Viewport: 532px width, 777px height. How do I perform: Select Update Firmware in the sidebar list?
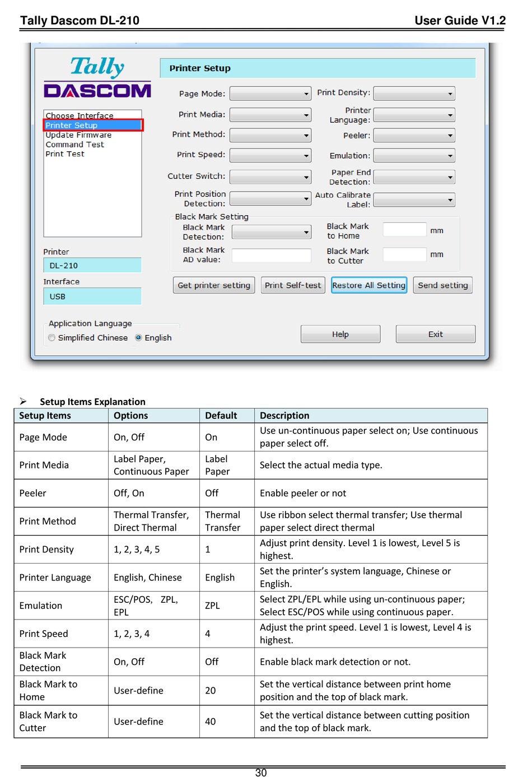(78, 135)
